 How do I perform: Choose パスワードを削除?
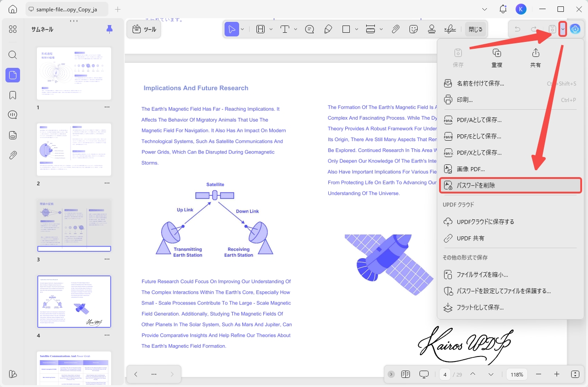511,185
